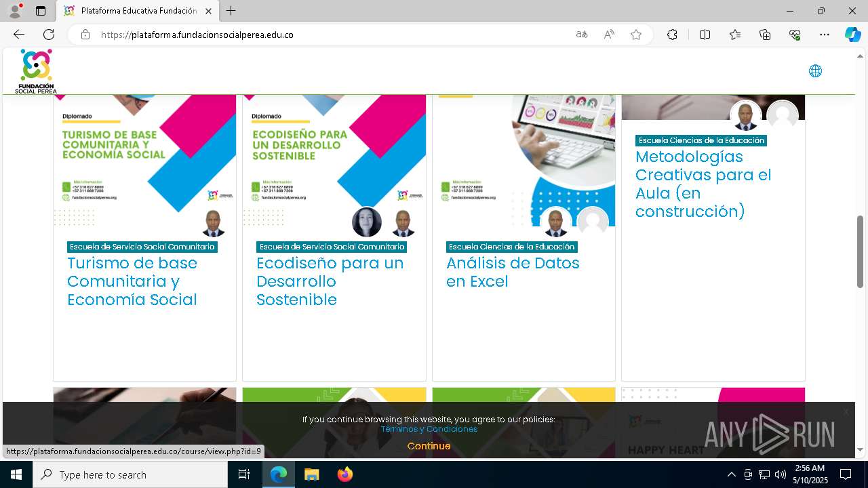Click the page vertical scrollbar thumb
The image size is (868, 488).
tap(861, 251)
